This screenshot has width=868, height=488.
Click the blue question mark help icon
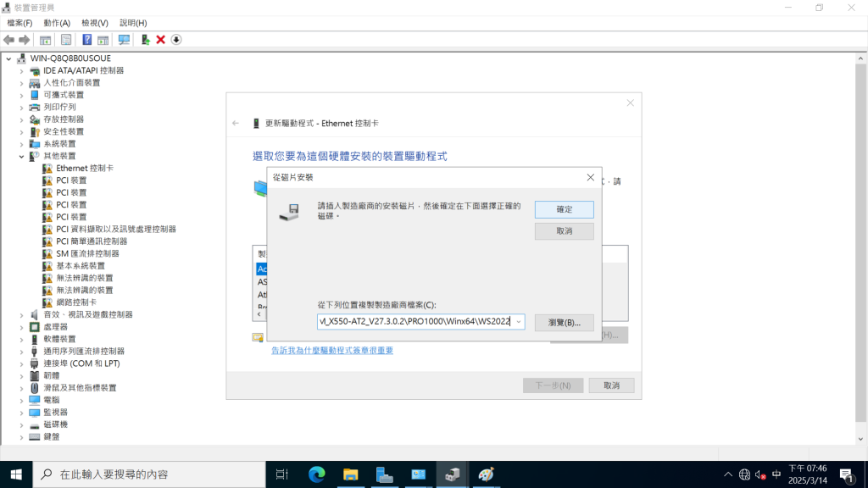click(86, 40)
